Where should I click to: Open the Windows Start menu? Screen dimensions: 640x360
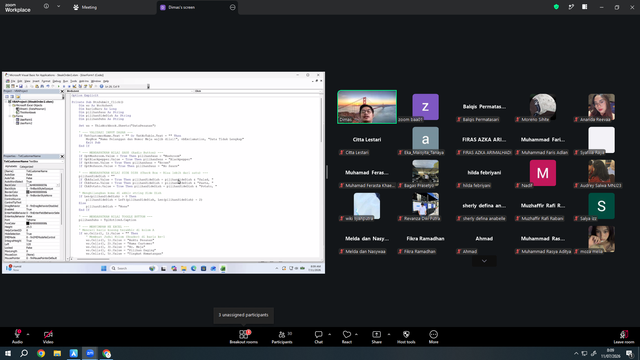[x=8, y=353]
